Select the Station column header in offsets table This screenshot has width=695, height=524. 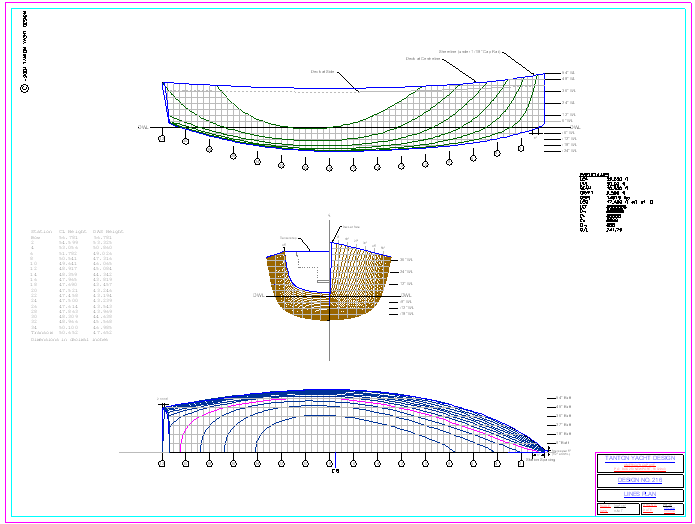click(x=41, y=231)
